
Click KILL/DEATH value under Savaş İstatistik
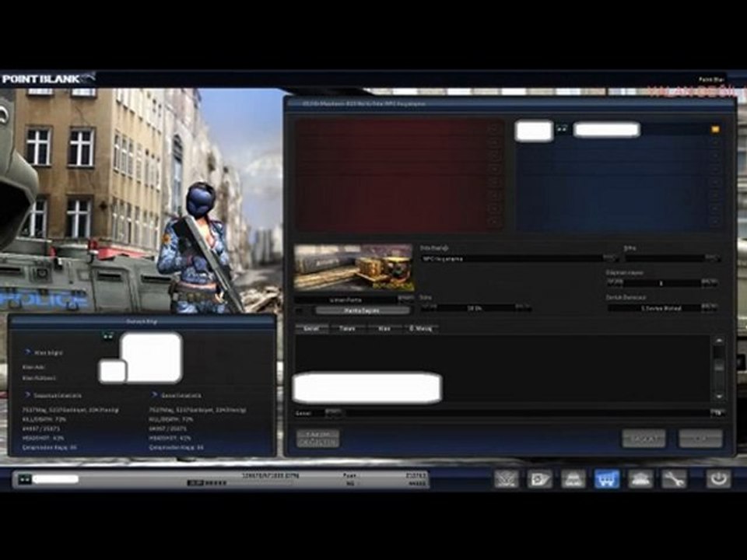click(x=44, y=419)
